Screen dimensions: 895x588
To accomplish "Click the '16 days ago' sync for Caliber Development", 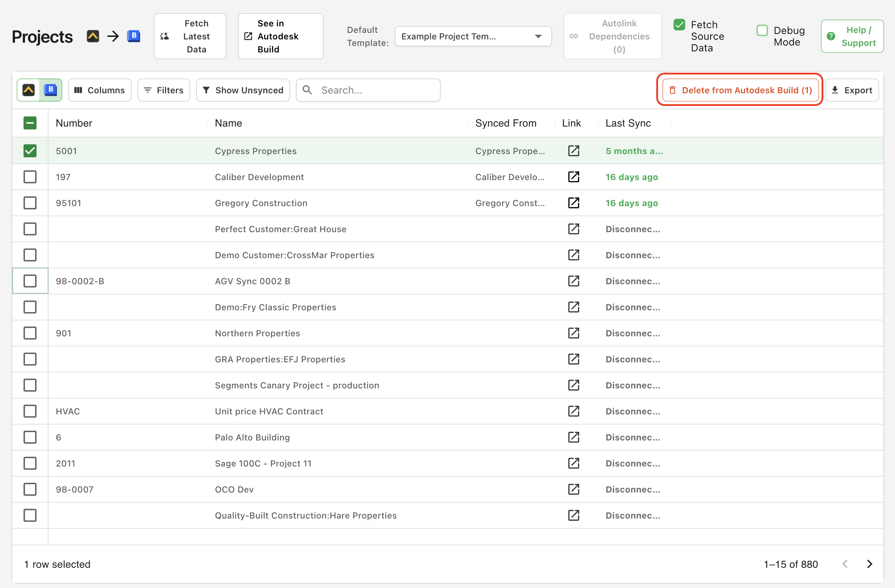I will click(631, 177).
